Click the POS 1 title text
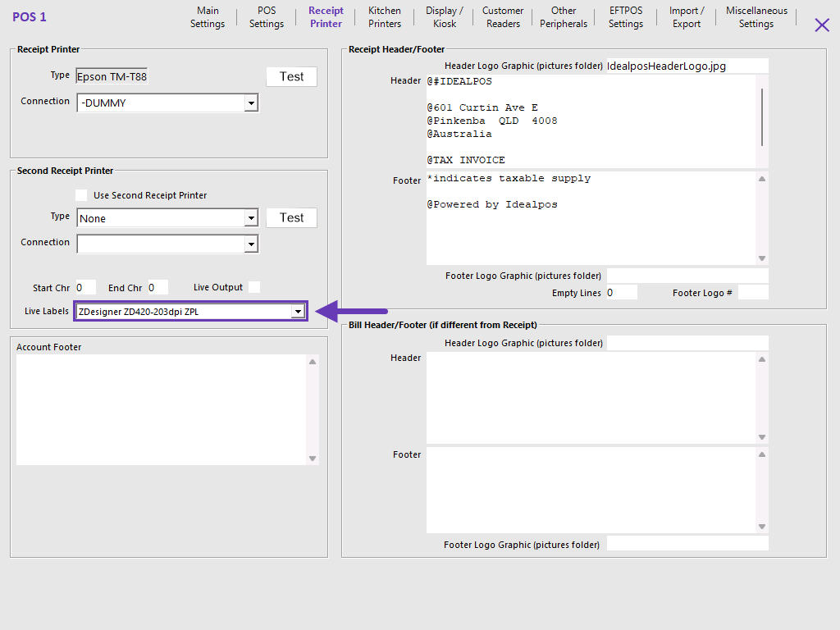840x630 pixels. [30, 17]
